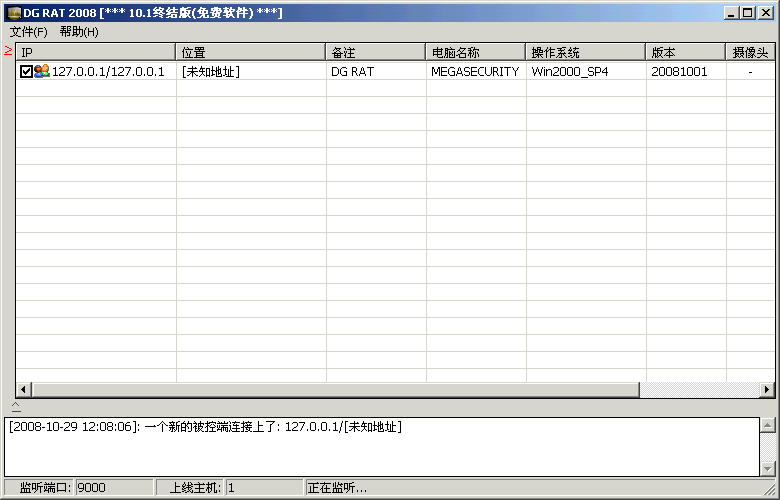Select the MEGASECURITY computer name cell

[475, 72]
